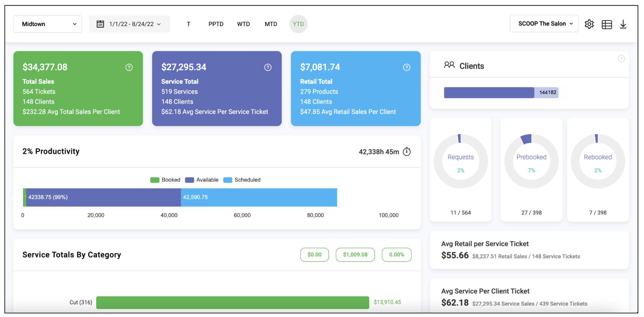
Task: Open the settings gear icon
Action: coord(589,24)
